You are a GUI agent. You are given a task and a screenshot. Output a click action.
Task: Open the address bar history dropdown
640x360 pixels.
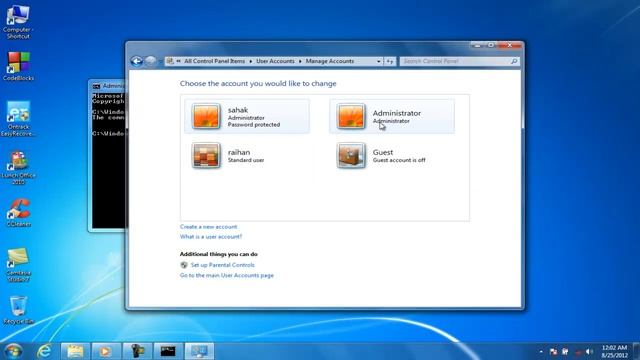[378, 61]
